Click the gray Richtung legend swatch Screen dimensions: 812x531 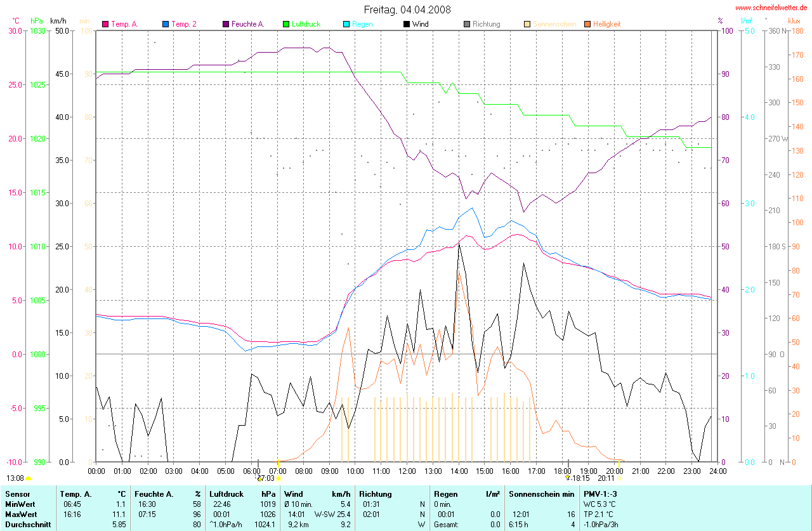467,24
